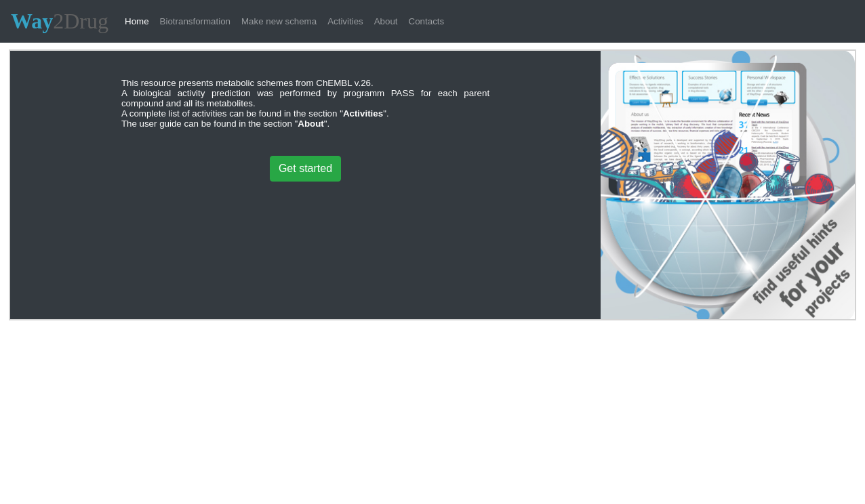Click the green Get started button
Viewport: 865px width, 504px height.
(x=305, y=169)
